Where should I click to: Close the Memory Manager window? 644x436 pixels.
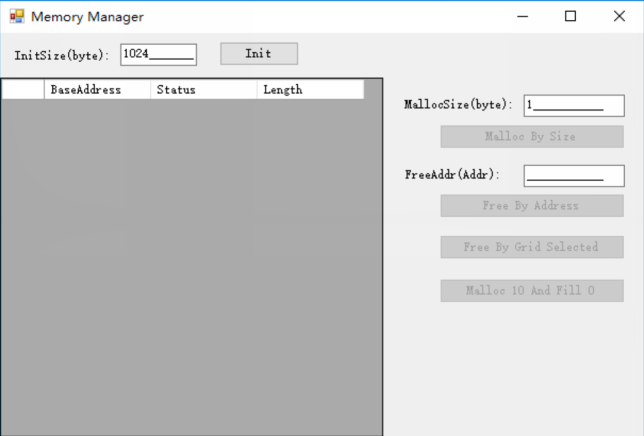click(x=618, y=16)
